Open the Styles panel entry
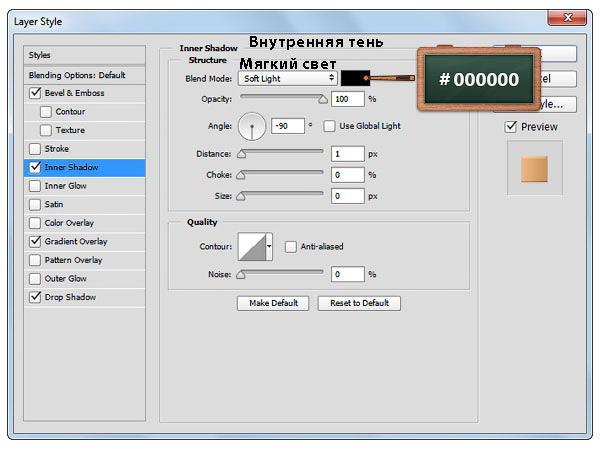This screenshot has width=600, height=449. [x=85, y=55]
